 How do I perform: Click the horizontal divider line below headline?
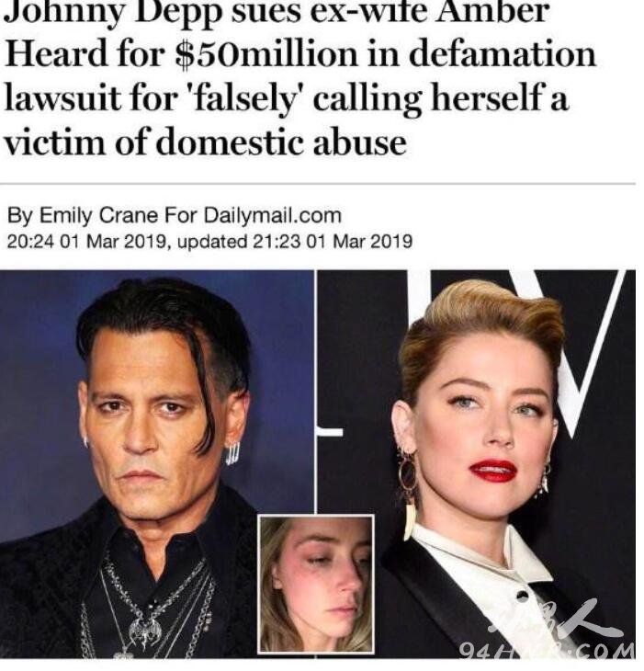pyautogui.click(x=318, y=185)
